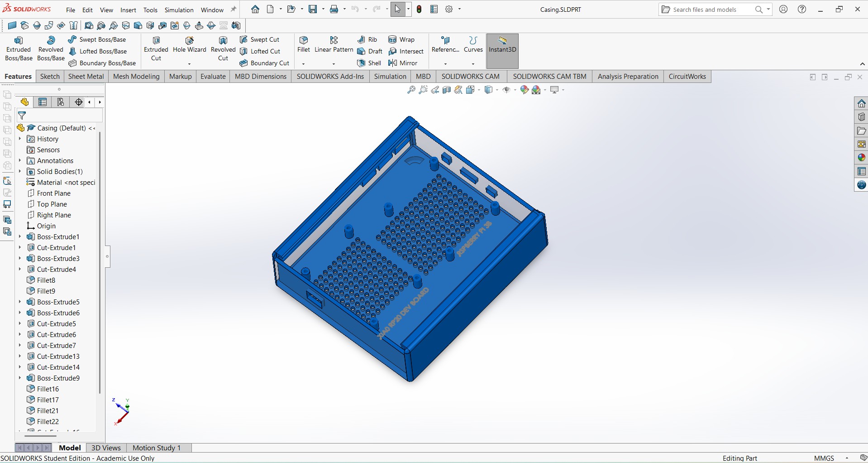Switch to the Sketch tab
Screen dimensions: 868x463
pyautogui.click(x=50, y=77)
